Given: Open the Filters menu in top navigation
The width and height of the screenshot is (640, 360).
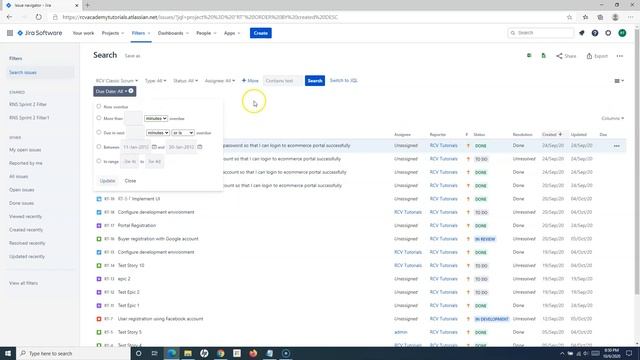Looking at the screenshot, I should (141, 33).
